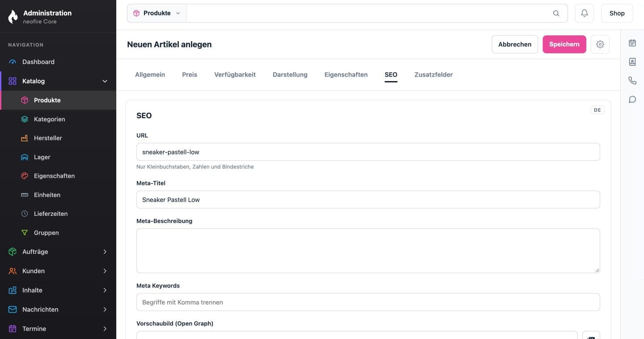644x339 pixels.
Task: Switch to the Allgemein tab
Action: [x=150, y=75]
